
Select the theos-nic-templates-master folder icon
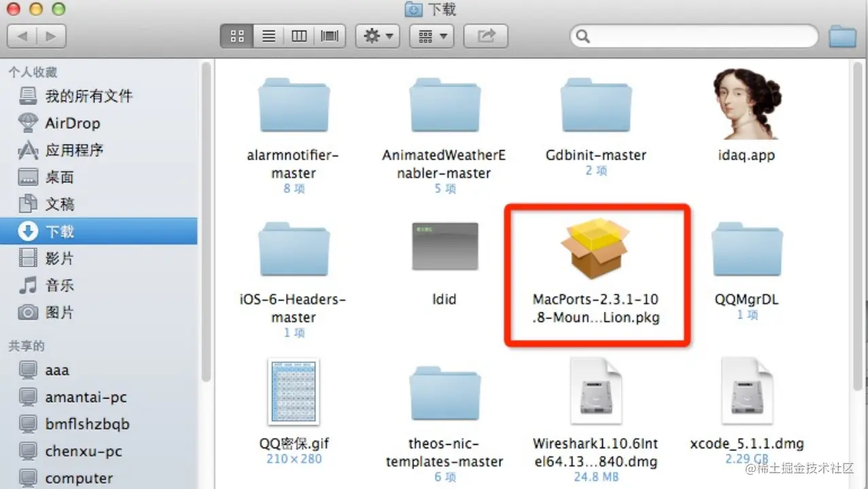coord(445,394)
